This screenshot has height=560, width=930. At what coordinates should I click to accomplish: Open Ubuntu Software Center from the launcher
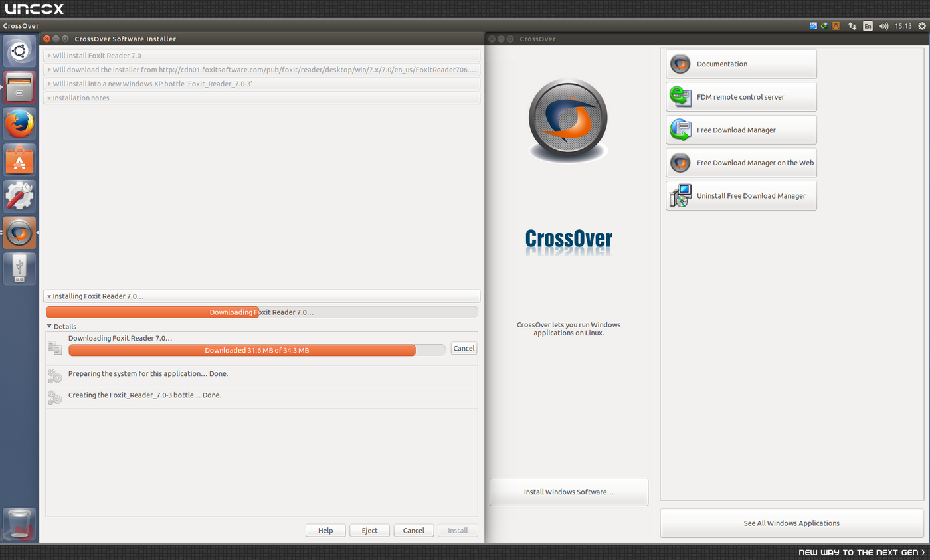point(19,159)
